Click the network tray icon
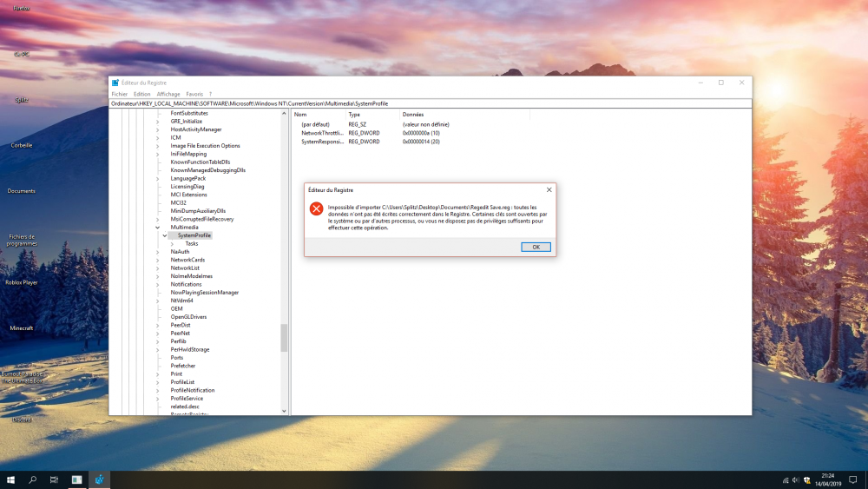This screenshot has height=489, width=868. click(786, 479)
